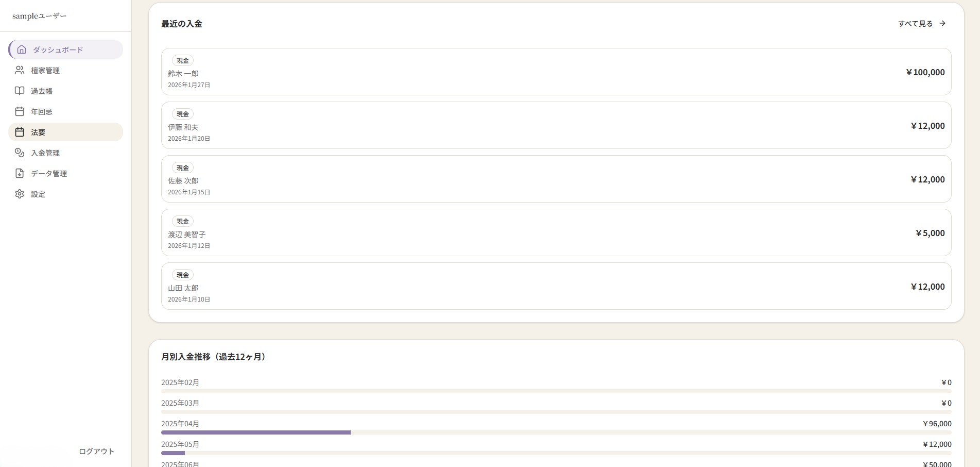Viewport: 980px width, 467px height.
Task: Click the 2025年04月 purple progress bar
Action: click(x=256, y=432)
